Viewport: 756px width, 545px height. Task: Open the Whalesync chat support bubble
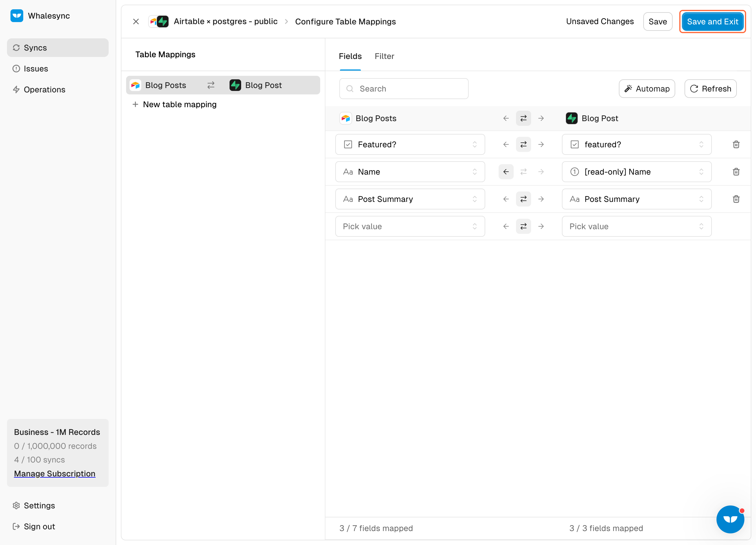[x=730, y=519]
